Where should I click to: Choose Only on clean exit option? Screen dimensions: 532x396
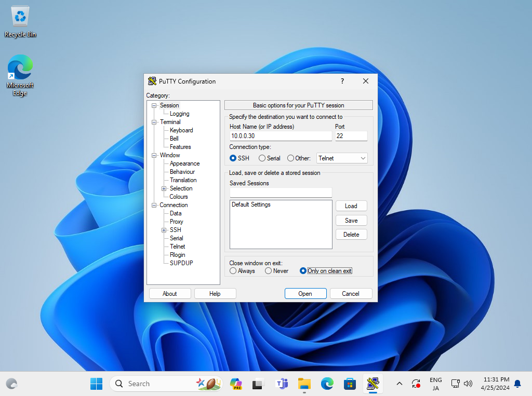tap(326, 271)
